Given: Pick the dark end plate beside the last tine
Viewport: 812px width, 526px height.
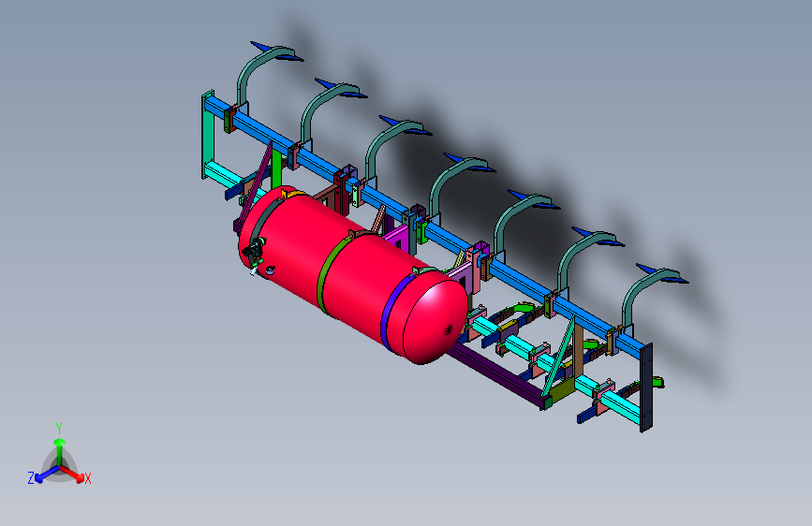Looking at the screenshot, I should pyautogui.click(x=646, y=387).
